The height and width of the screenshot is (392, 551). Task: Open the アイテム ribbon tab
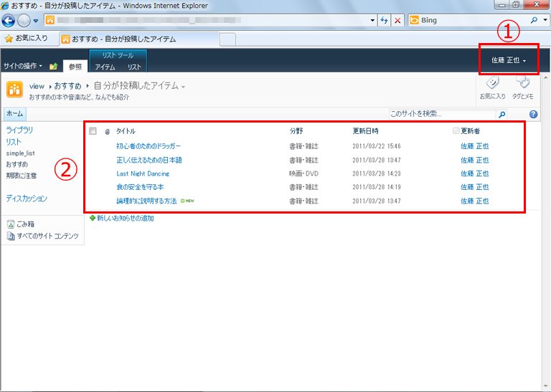tap(105, 67)
